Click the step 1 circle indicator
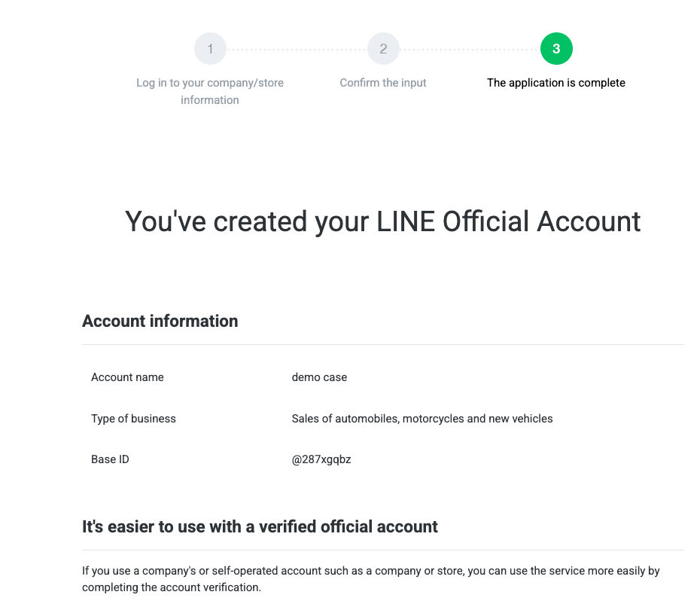700x610 pixels. tap(210, 49)
